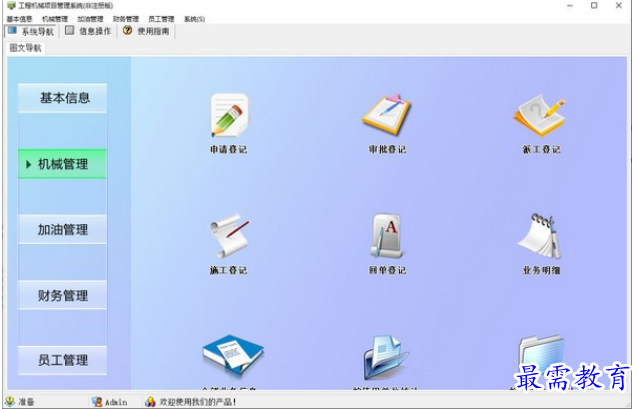The image size is (638, 409).
Task: Click the application icon in title bar
Action: (x=11, y=6)
